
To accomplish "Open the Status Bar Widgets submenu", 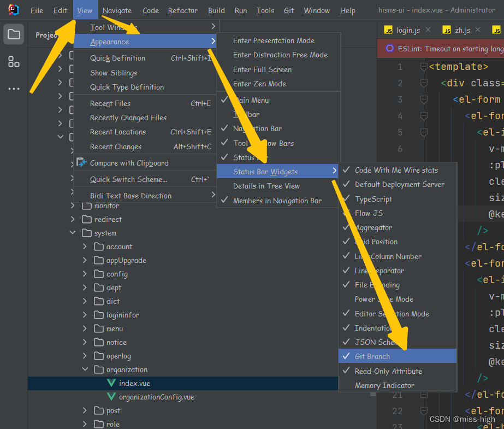I will point(278,171).
